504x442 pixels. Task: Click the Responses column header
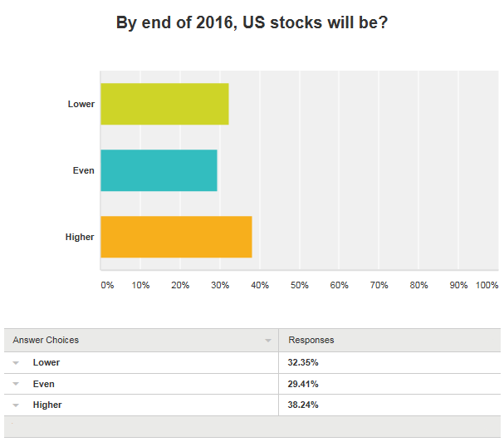[311, 340]
